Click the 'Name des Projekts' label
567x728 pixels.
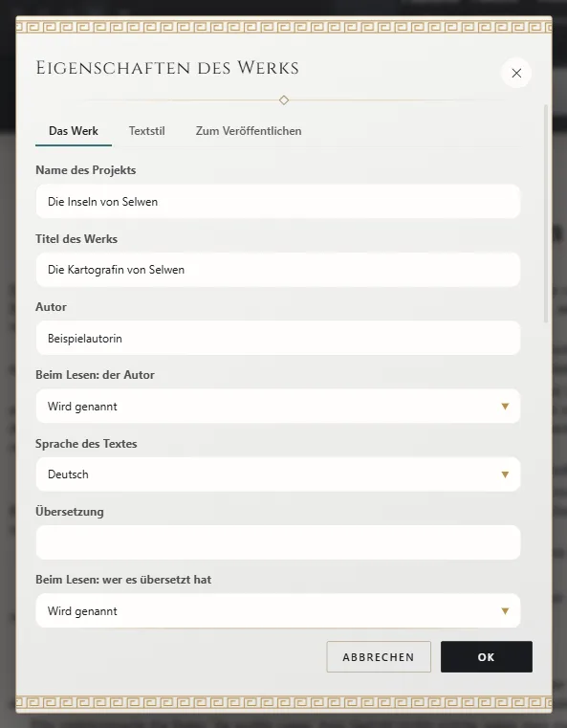86,170
